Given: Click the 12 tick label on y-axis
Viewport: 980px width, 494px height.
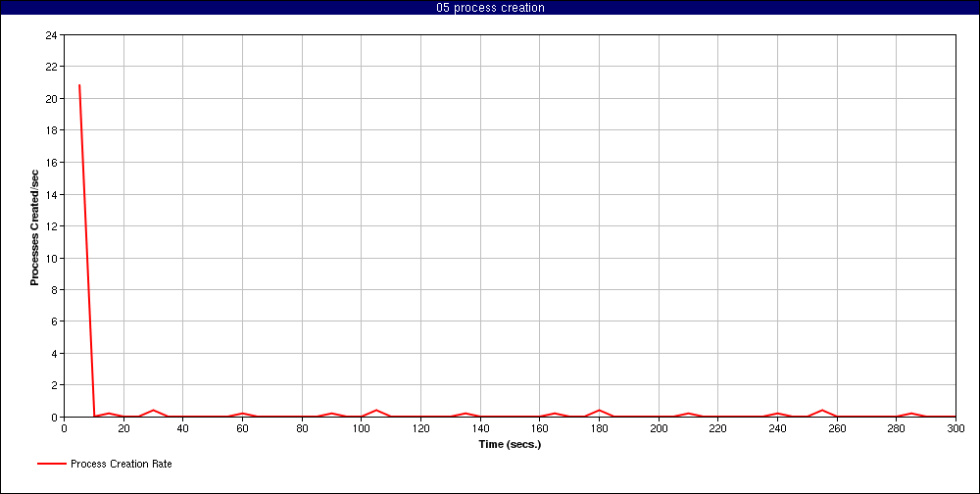Looking at the screenshot, I should (51, 226).
